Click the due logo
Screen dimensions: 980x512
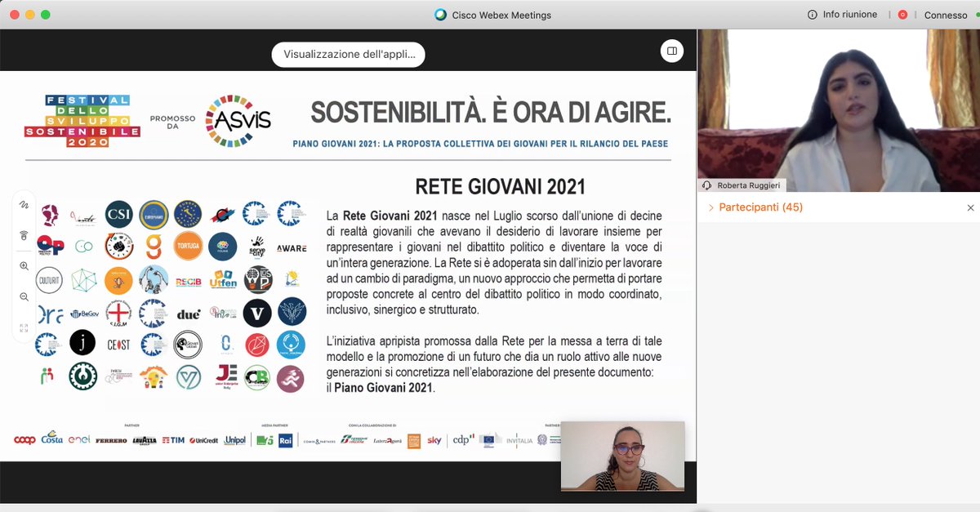point(189,314)
